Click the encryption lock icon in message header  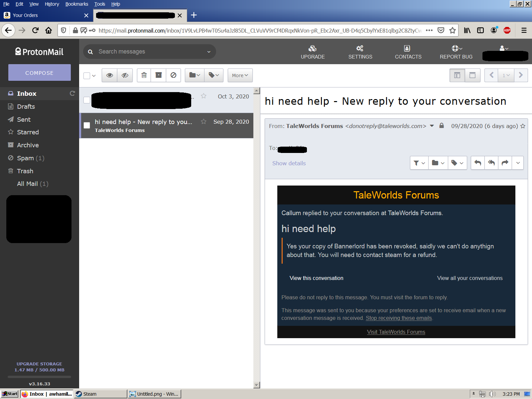coord(442,126)
